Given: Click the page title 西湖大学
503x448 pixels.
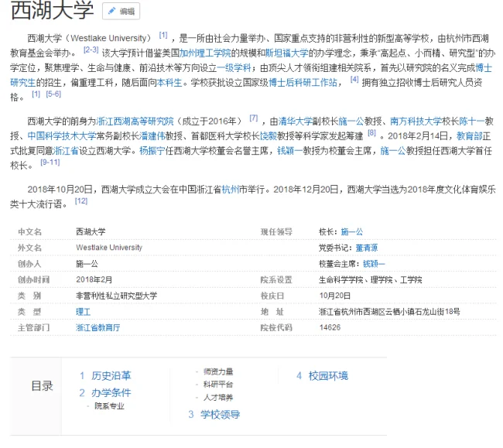Looking at the screenshot, I should tap(53, 11).
